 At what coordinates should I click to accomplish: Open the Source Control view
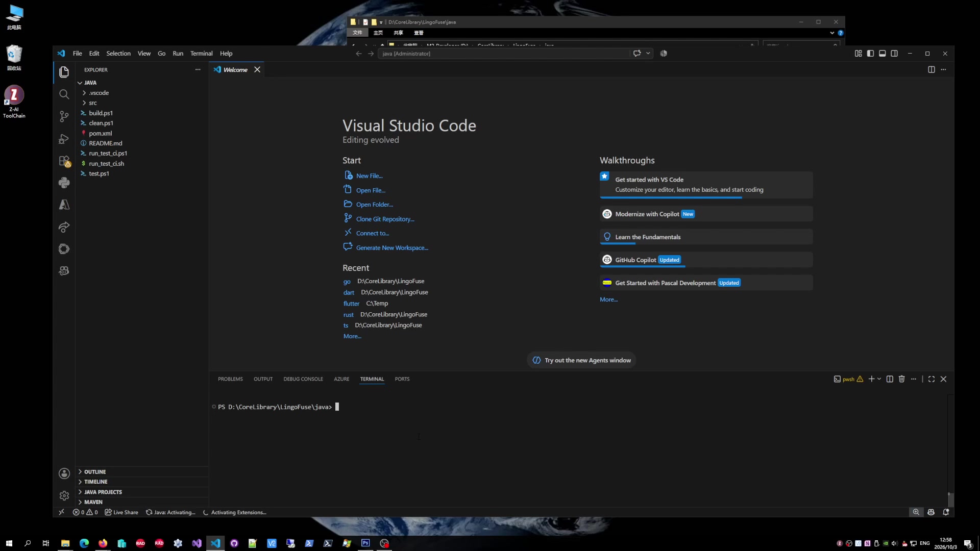pos(64,116)
